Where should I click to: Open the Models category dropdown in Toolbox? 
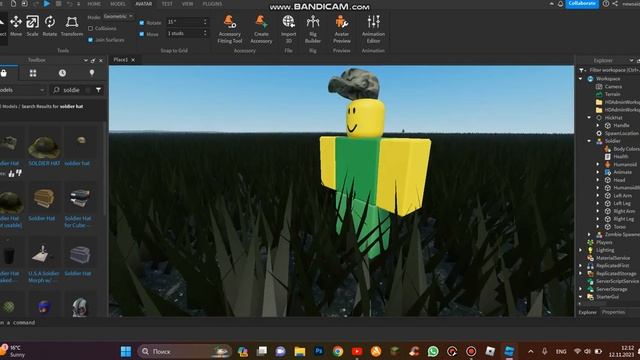pyautogui.click(x=22, y=90)
